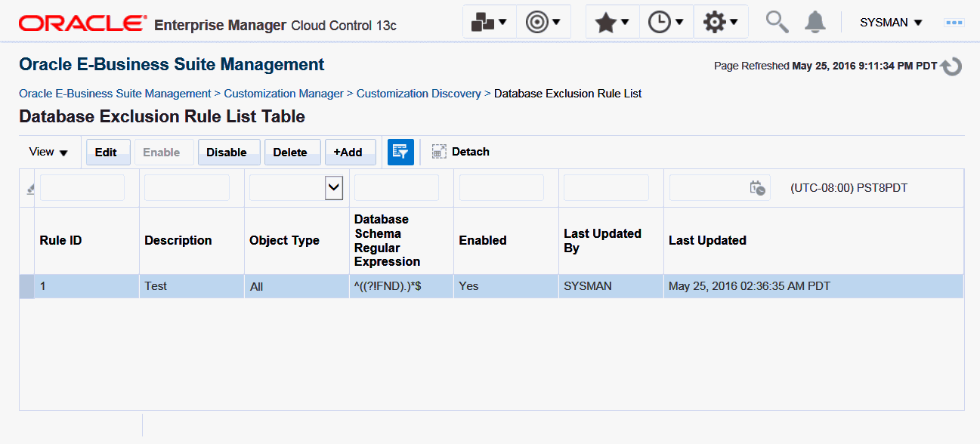Click the Last Updated date filter field
Viewport: 980px width, 444px height.
coord(709,188)
